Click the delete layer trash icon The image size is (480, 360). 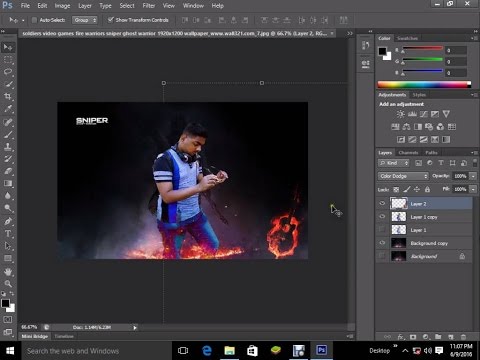463,337
